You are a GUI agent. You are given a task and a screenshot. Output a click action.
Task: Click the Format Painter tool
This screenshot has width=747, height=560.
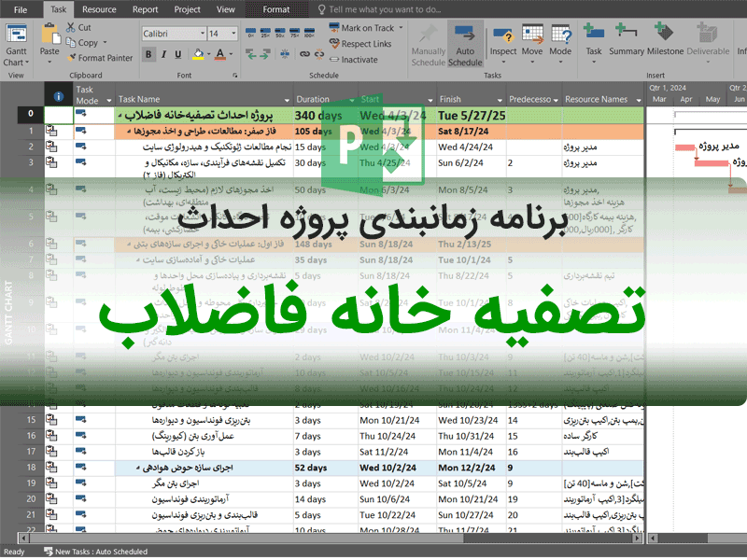[99, 58]
